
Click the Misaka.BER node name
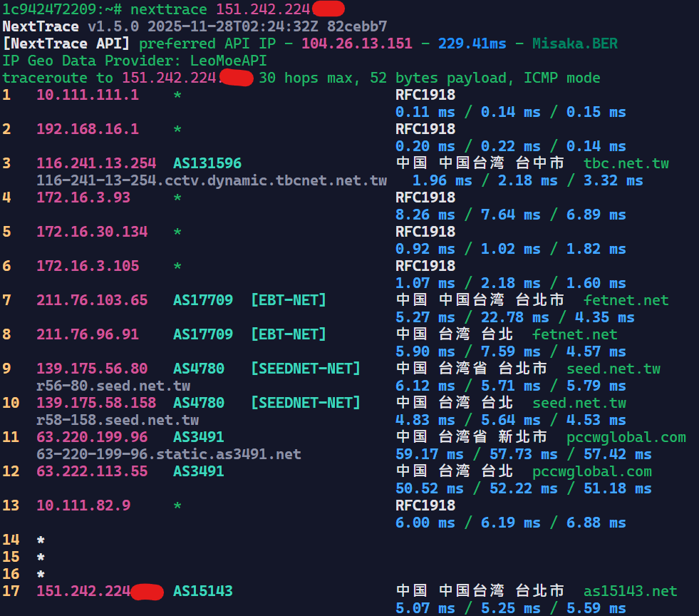(574, 43)
